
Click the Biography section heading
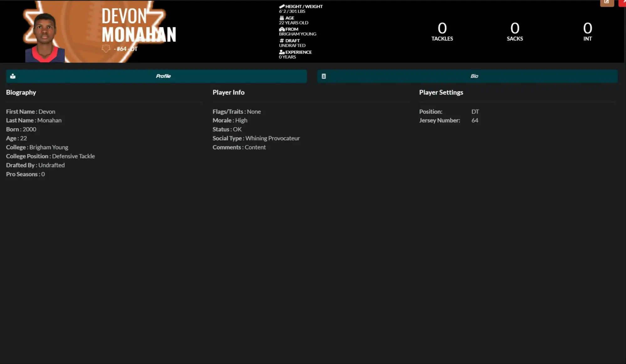(21, 92)
